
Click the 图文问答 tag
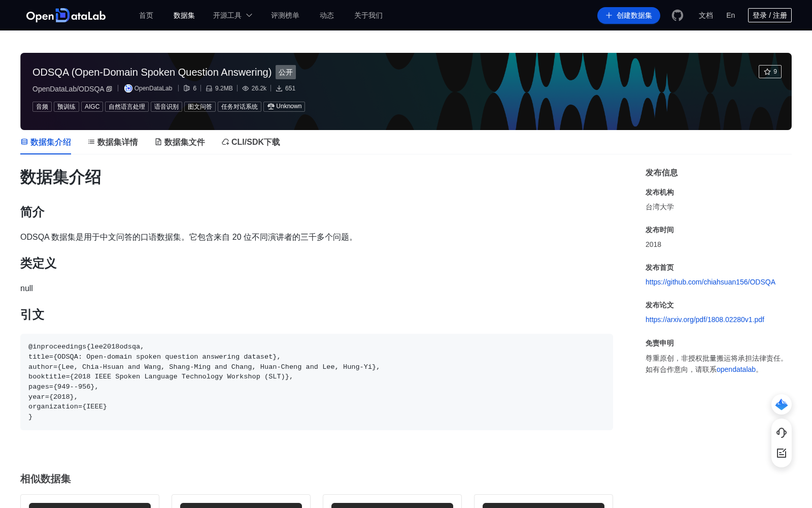(200, 107)
